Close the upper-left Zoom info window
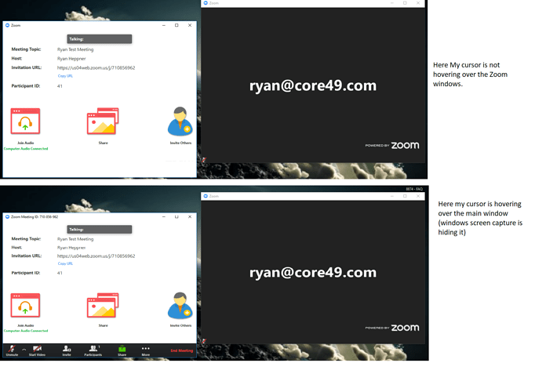This screenshot has width=535, height=392. coord(190,25)
